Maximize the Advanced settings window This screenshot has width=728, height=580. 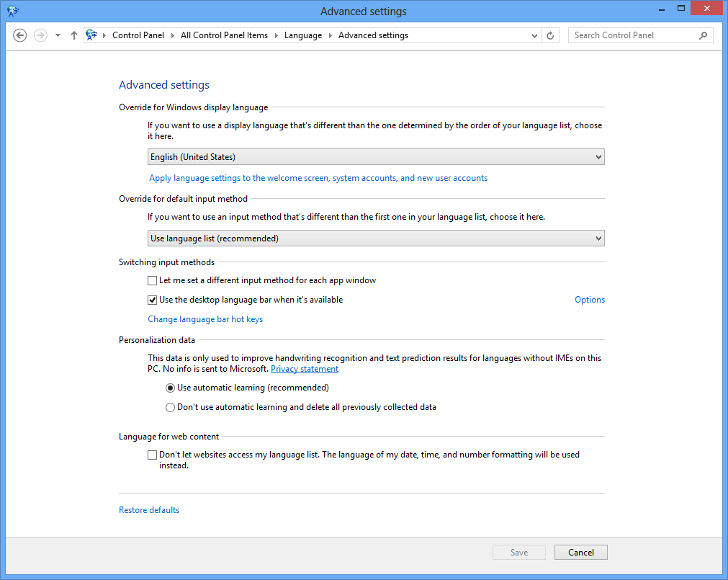pos(681,9)
